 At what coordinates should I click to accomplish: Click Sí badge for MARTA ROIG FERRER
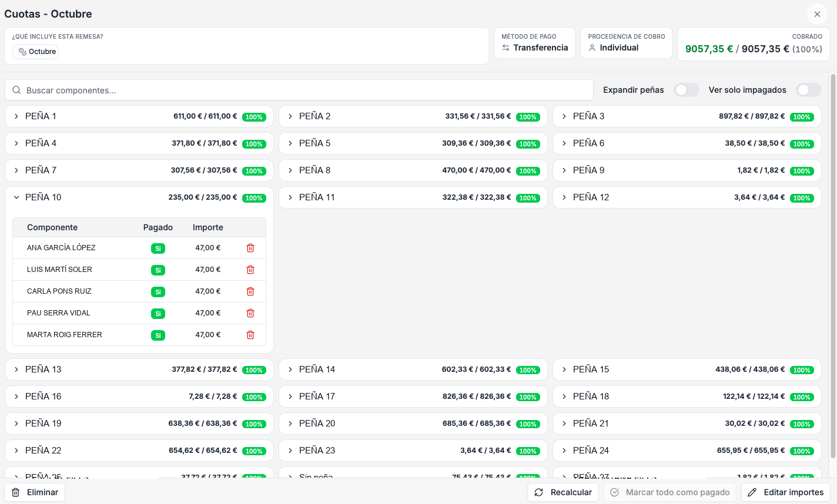[x=158, y=335]
